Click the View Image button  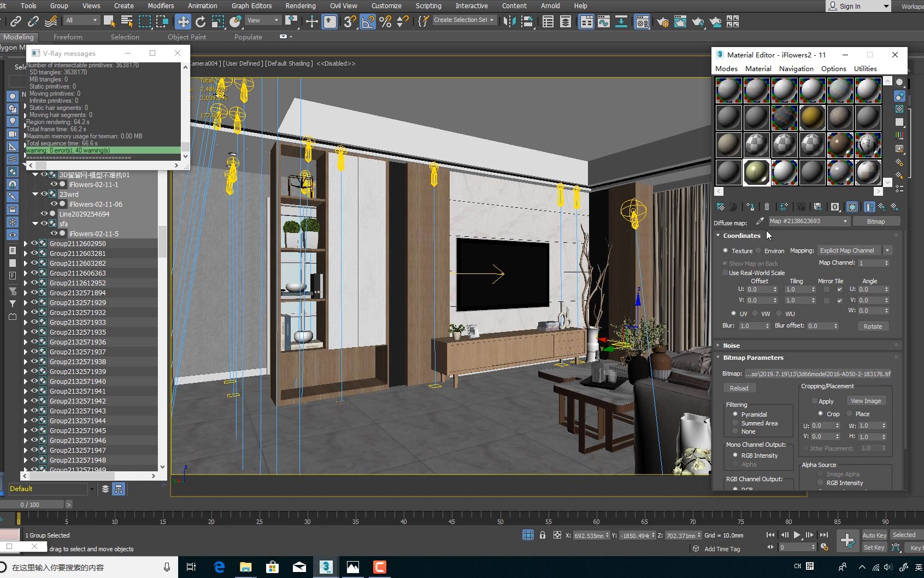[866, 401]
